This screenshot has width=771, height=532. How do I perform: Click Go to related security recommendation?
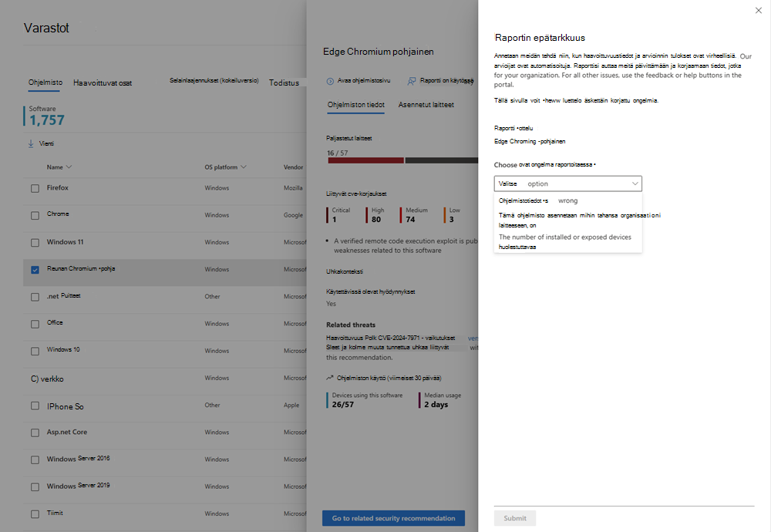pyautogui.click(x=393, y=518)
